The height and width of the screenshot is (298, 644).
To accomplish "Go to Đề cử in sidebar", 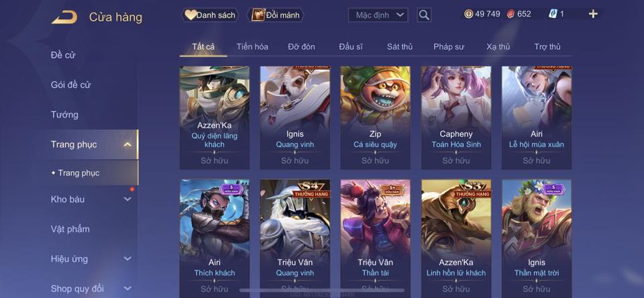I will pos(63,54).
